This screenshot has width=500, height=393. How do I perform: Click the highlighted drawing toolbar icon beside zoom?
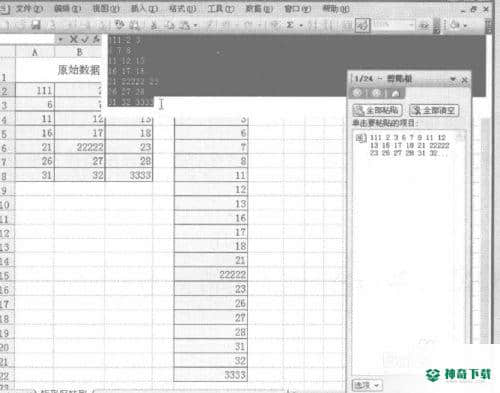coord(363,25)
